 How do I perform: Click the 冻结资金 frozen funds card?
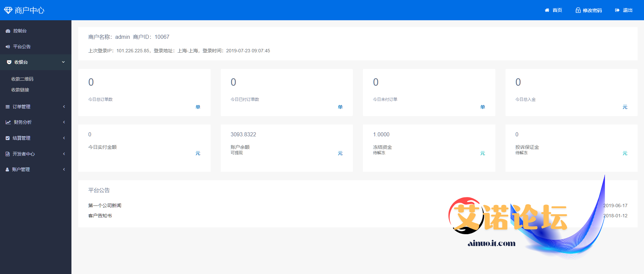pos(429,148)
